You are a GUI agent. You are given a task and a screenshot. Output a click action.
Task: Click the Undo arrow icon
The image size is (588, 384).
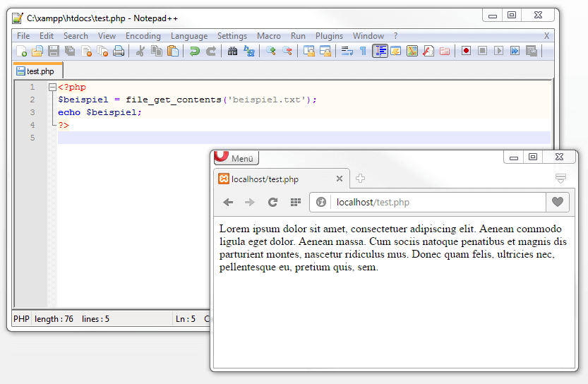click(194, 51)
